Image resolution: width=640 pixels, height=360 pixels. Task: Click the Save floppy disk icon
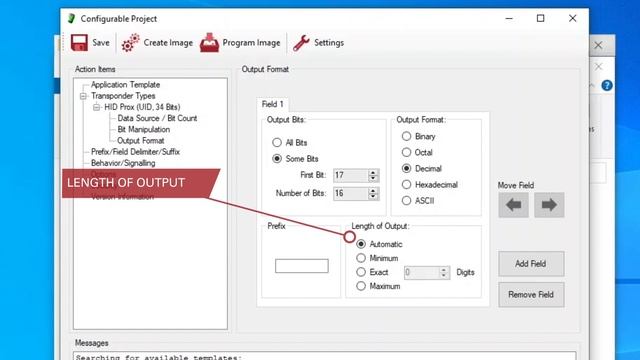pyautogui.click(x=79, y=42)
